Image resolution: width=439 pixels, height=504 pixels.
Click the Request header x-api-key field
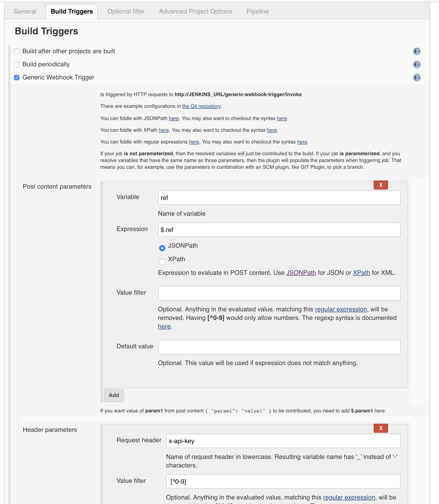283,441
